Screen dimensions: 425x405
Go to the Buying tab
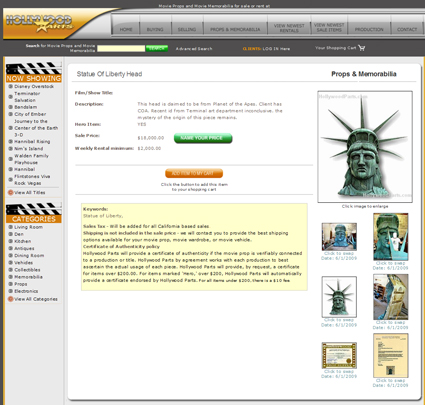pyautogui.click(x=155, y=29)
